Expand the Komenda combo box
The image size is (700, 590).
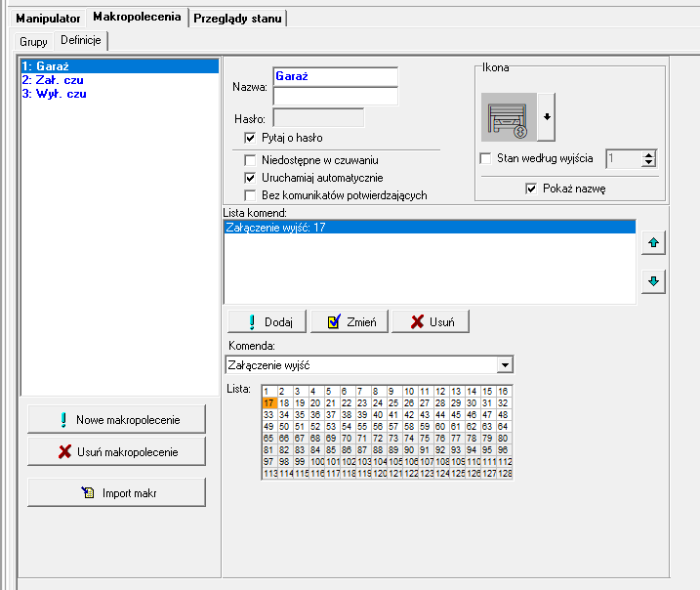[x=505, y=365]
